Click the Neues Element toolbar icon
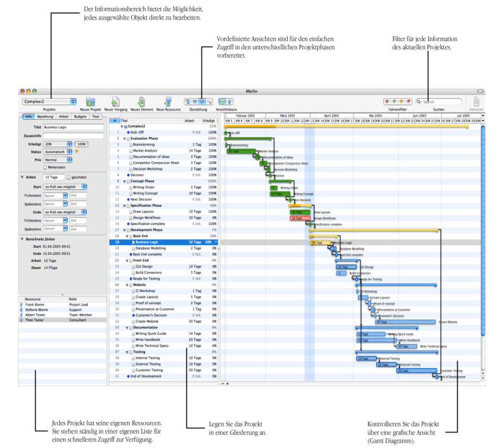 [141, 102]
